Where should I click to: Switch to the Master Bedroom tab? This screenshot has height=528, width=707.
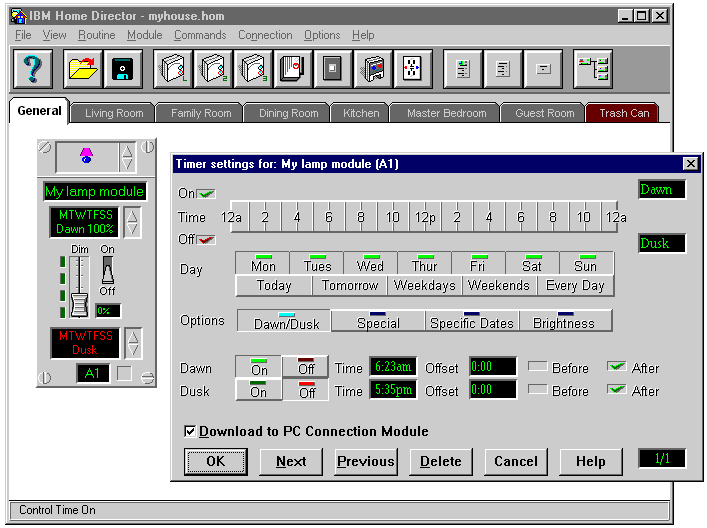point(446,113)
